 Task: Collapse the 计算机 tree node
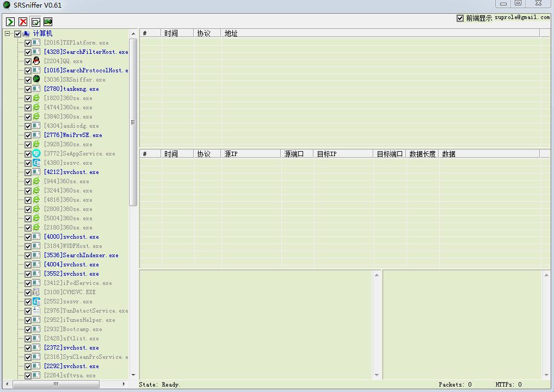point(8,34)
